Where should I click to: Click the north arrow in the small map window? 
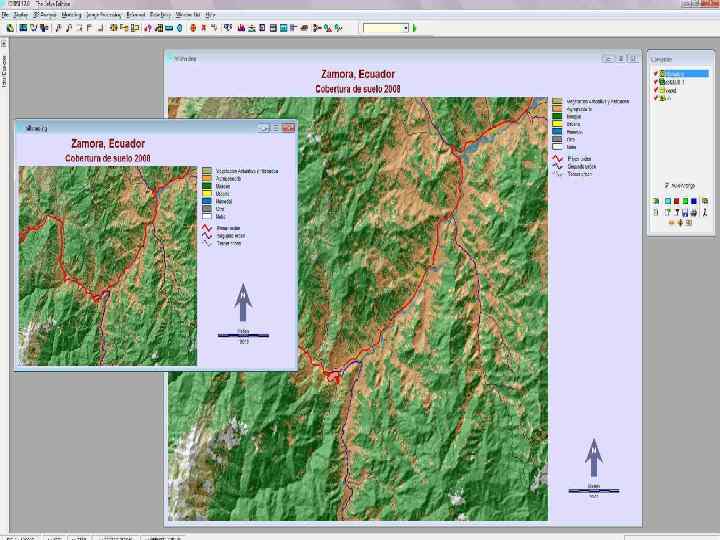click(242, 302)
